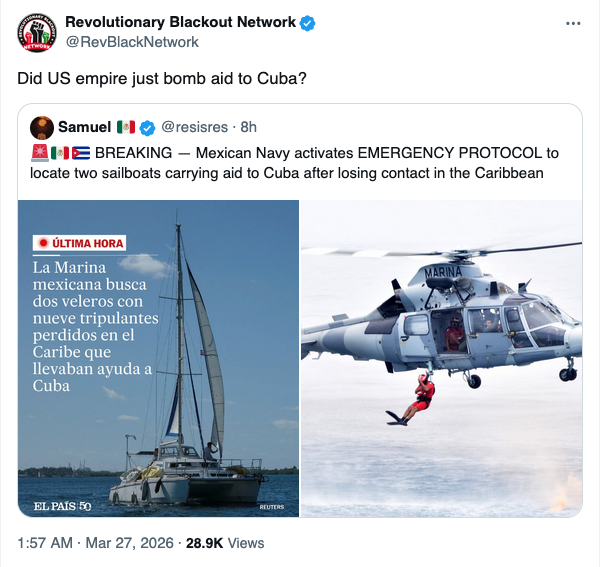Open the @resisres handle link
This screenshot has height=567, width=603.
pyautogui.click(x=195, y=127)
